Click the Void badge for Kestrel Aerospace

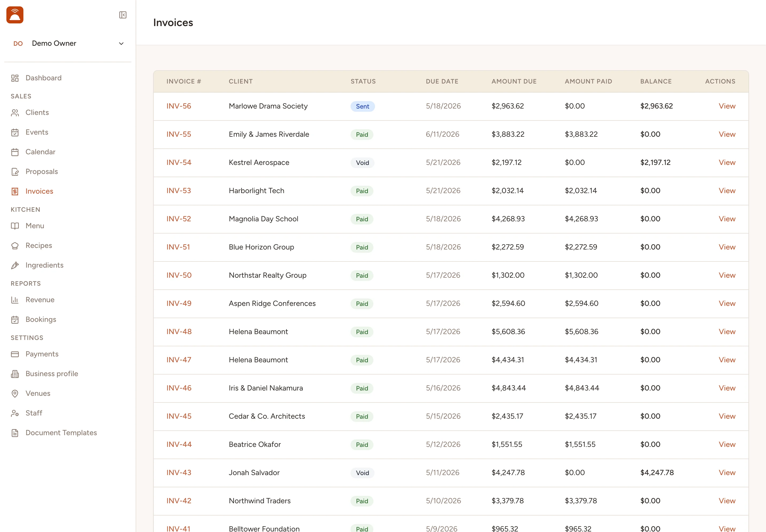[x=362, y=163]
